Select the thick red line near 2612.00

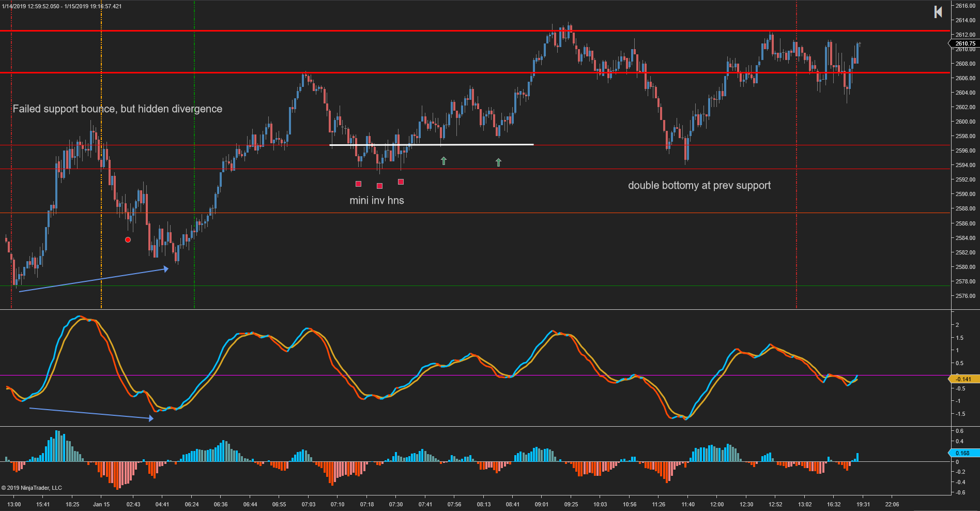pos(475,31)
